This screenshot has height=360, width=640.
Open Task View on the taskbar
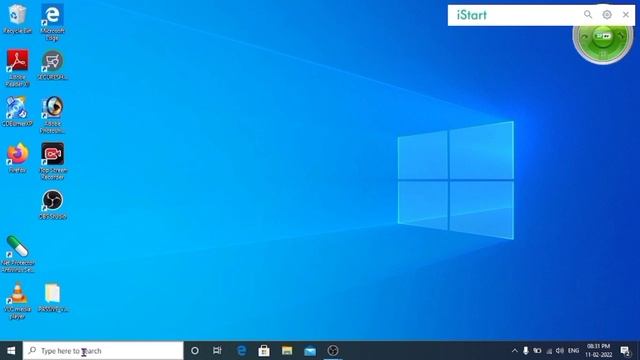coord(217,351)
